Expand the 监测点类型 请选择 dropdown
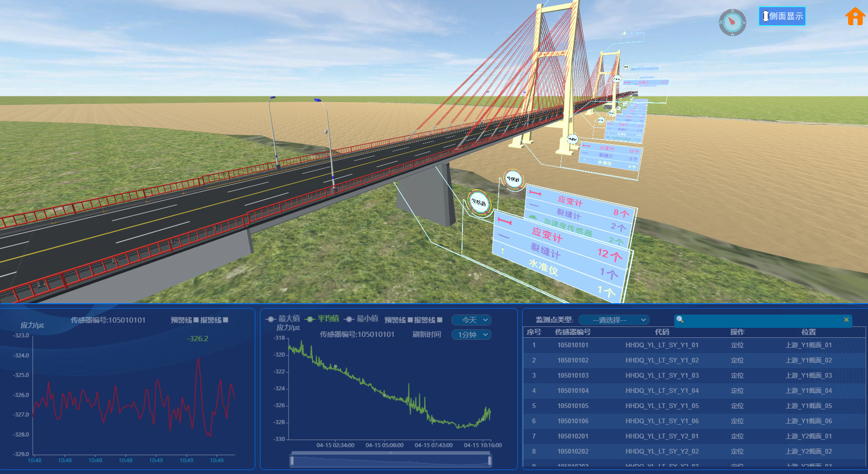Image resolution: width=868 pixels, height=474 pixels. click(x=613, y=320)
